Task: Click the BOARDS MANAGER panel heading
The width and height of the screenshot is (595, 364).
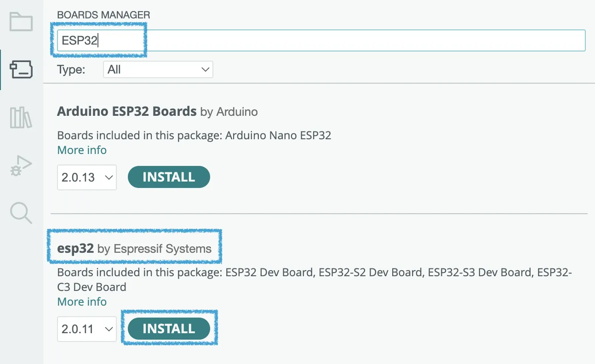Action: point(103,15)
